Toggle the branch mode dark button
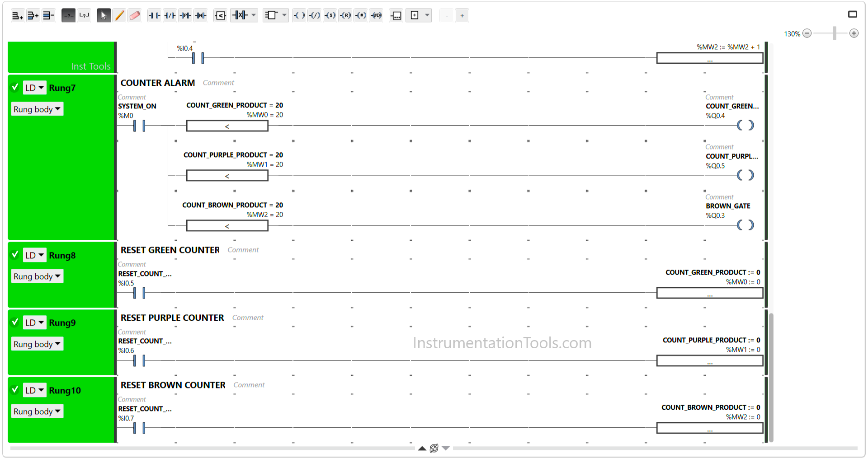The width and height of the screenshot is (868, 458). 68,15
